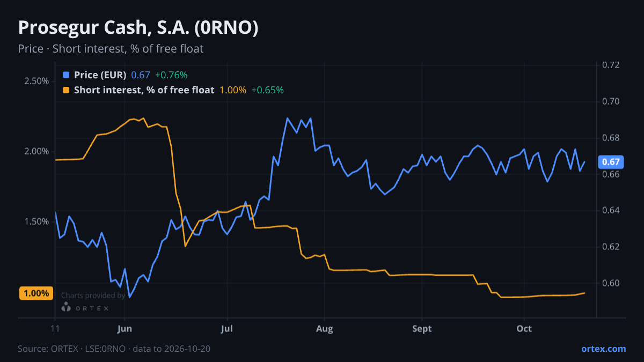Click the 0.72 right axis label
This screenshot has height=362, width=644.
(611, 65)
